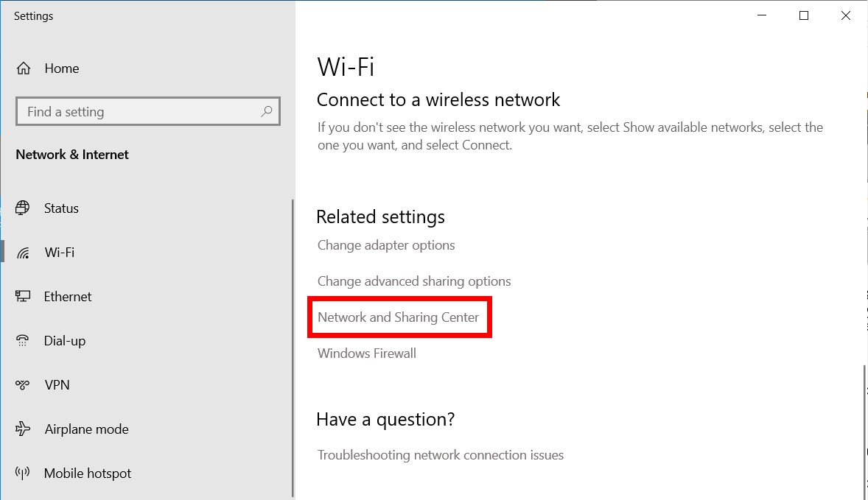Open the VPN icon
This screenshot has height=500, width=868.
pyautogui.click(x=23, y=385)
